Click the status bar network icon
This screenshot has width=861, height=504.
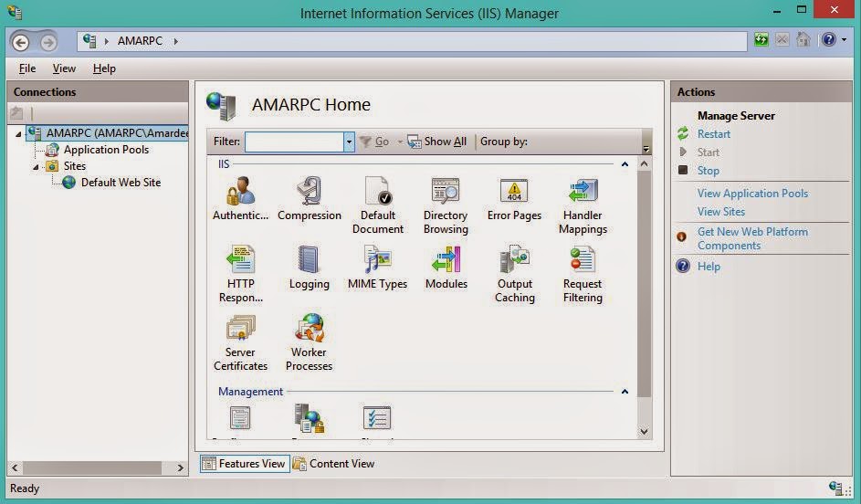(x=835, y=488)
